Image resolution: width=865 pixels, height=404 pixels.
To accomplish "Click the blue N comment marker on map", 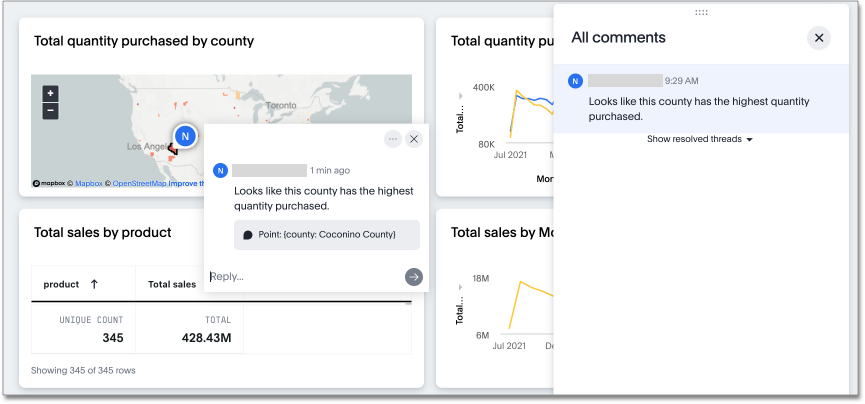I will click(184, 136).
